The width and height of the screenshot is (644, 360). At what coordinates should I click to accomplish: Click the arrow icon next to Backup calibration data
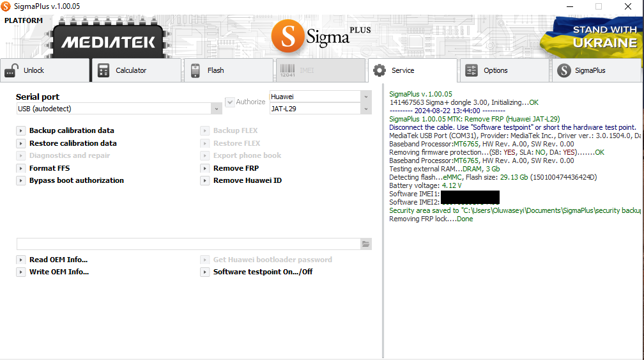click(x=20, y=130)
